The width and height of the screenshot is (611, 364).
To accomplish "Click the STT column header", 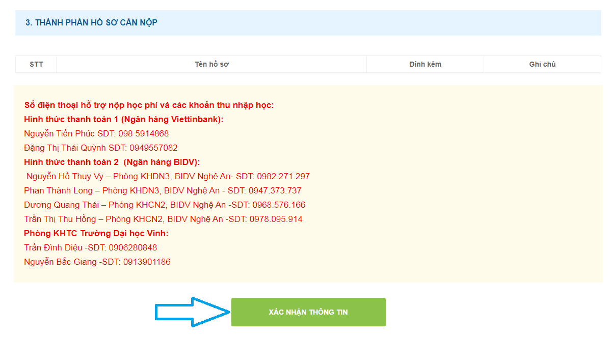I will [36, 64].
